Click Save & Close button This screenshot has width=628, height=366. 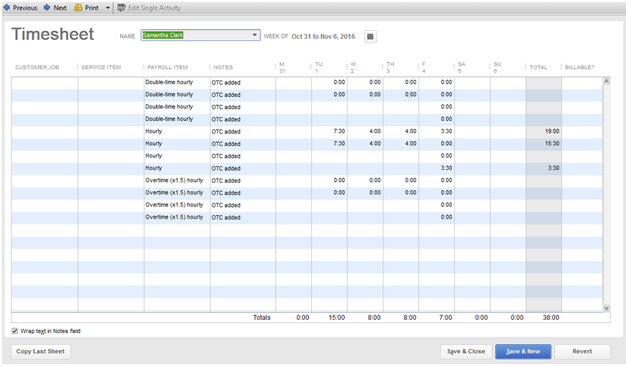466,351
